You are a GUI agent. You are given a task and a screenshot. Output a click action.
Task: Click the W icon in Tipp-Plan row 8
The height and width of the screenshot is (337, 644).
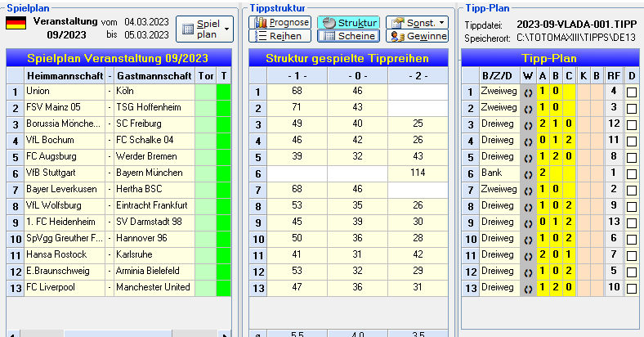pos(528,207)
